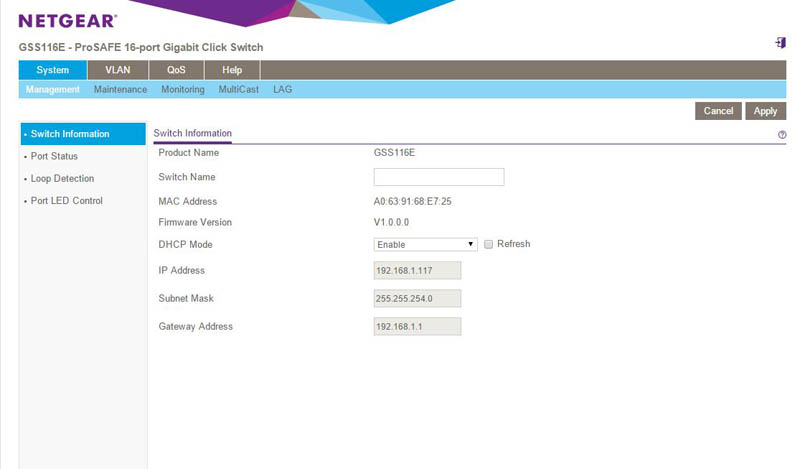Open the Help tab
This screenshot has height=469, width=800.
pos(232,70)
